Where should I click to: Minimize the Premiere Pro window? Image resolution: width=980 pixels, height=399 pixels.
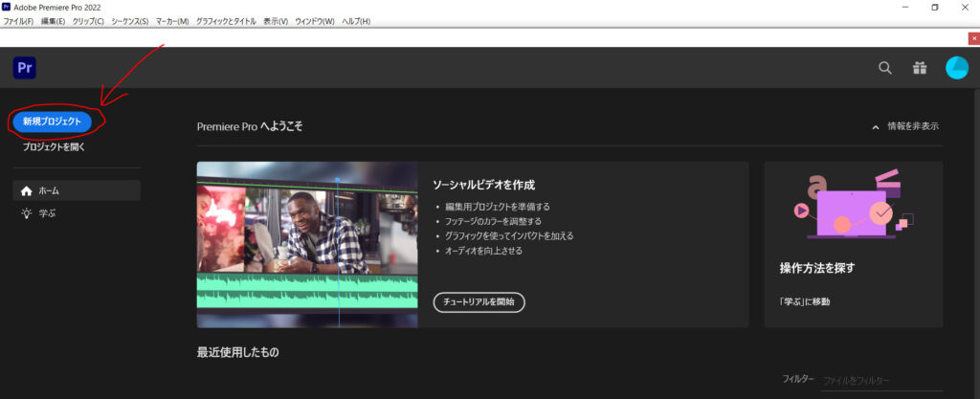tap(906, 8)
